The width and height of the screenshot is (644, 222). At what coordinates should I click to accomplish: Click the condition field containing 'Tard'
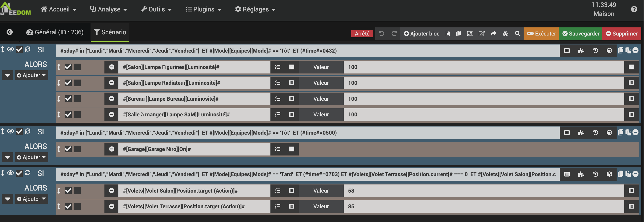pyautogui.click(x=308, y=174)
